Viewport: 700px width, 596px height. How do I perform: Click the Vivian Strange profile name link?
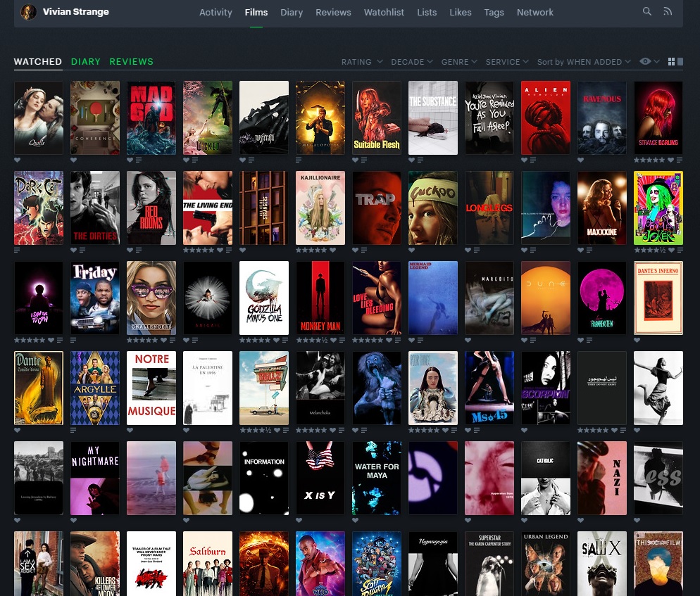[x=76, y=11]
